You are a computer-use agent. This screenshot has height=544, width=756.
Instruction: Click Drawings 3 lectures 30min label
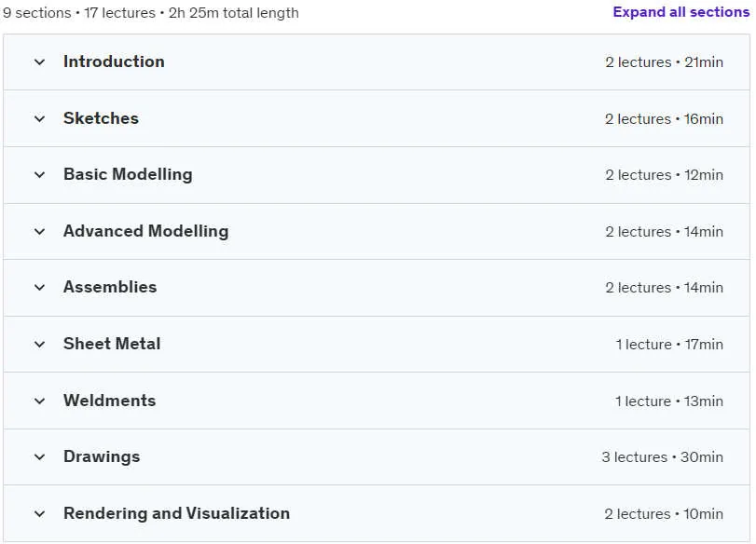click(662, 457)
